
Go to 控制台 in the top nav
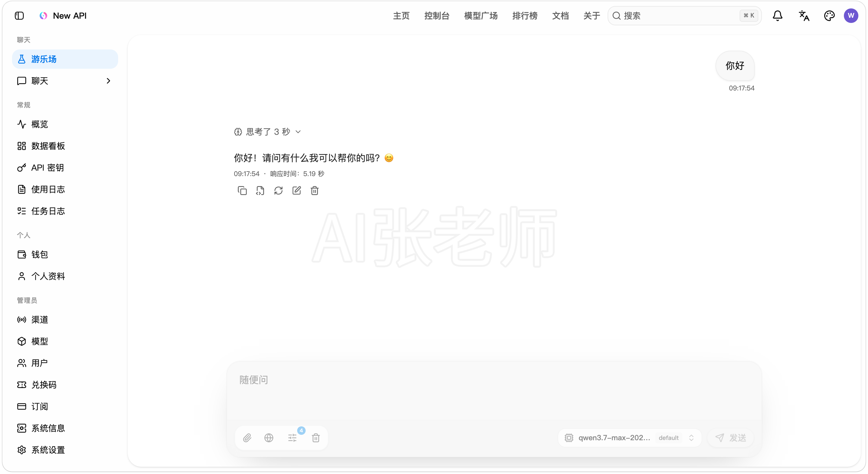437,15
